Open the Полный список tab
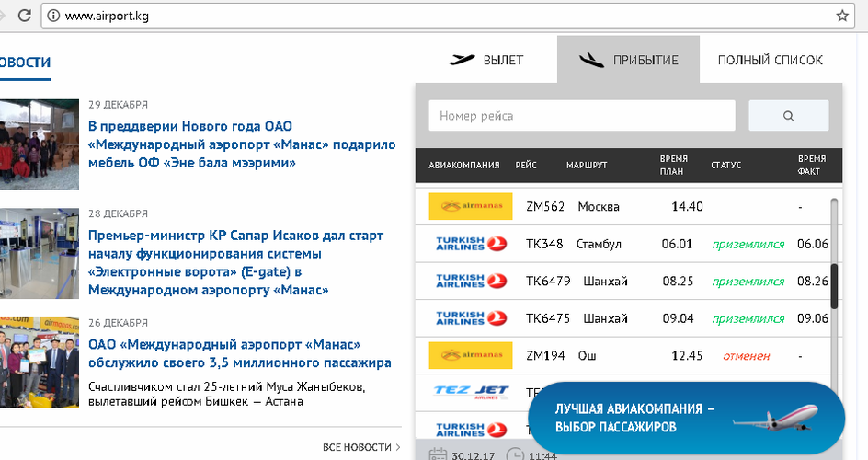 click(x=770, y=60)
